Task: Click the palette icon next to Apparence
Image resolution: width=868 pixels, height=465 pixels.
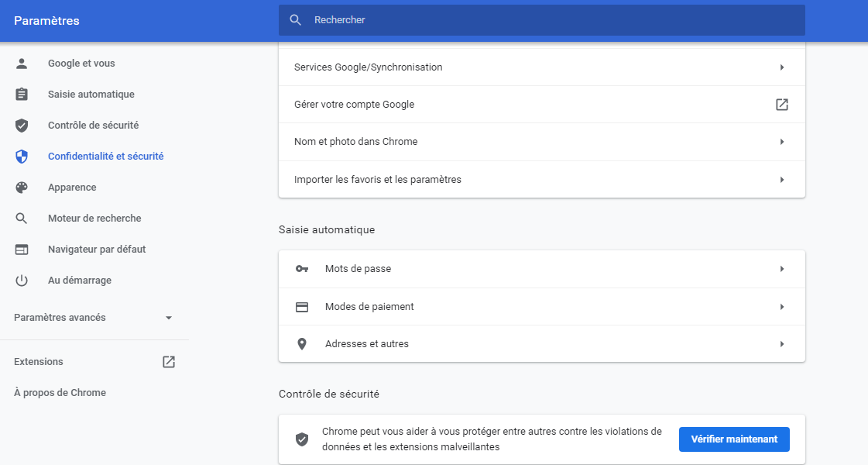Action: pos(22,188)
